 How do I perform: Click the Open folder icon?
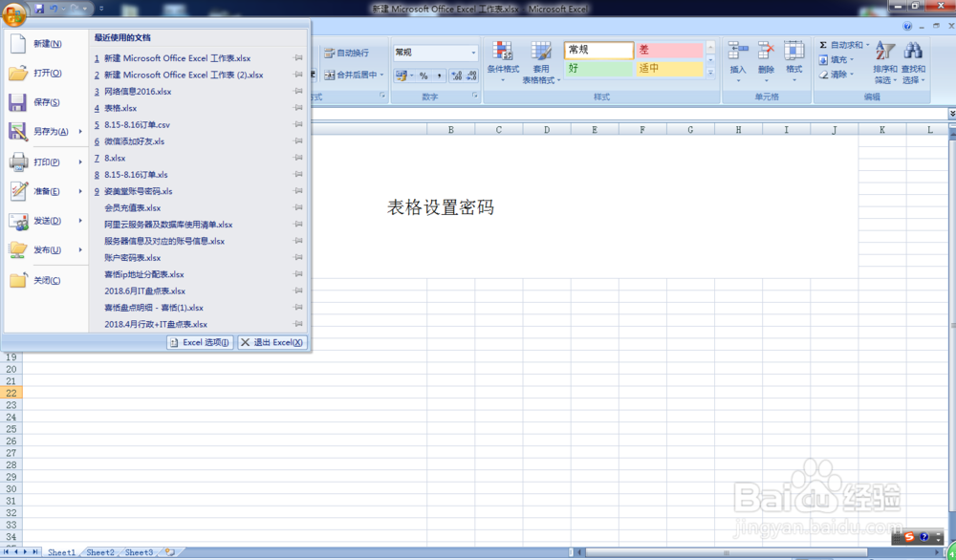pos(18,74)
